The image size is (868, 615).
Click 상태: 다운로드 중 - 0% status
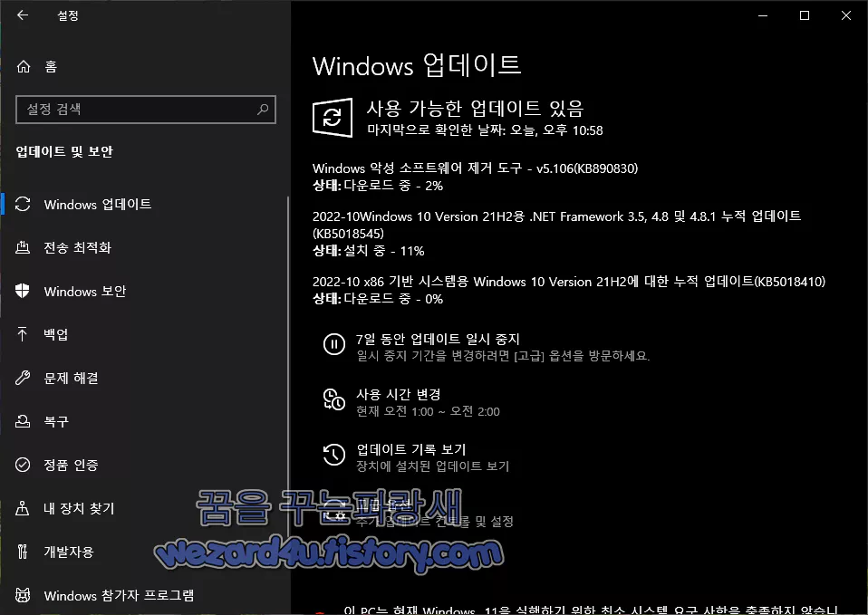pyautogui.click(x=378, y=299)
